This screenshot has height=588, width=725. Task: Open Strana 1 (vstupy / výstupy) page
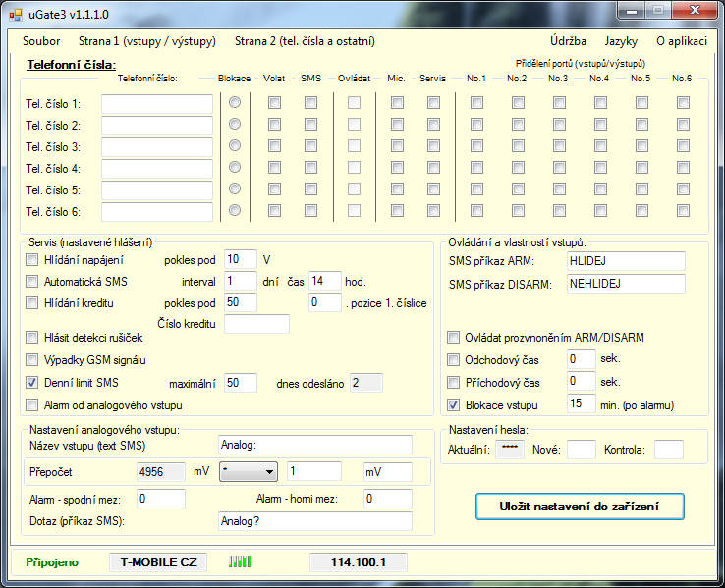click(x=147, y=41)
